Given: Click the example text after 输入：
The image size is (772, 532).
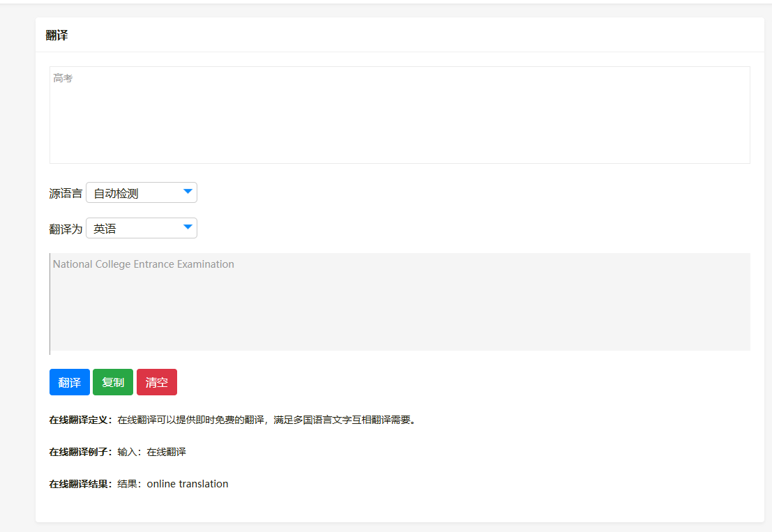Looking at the screenshot, I should coord(166,453).
